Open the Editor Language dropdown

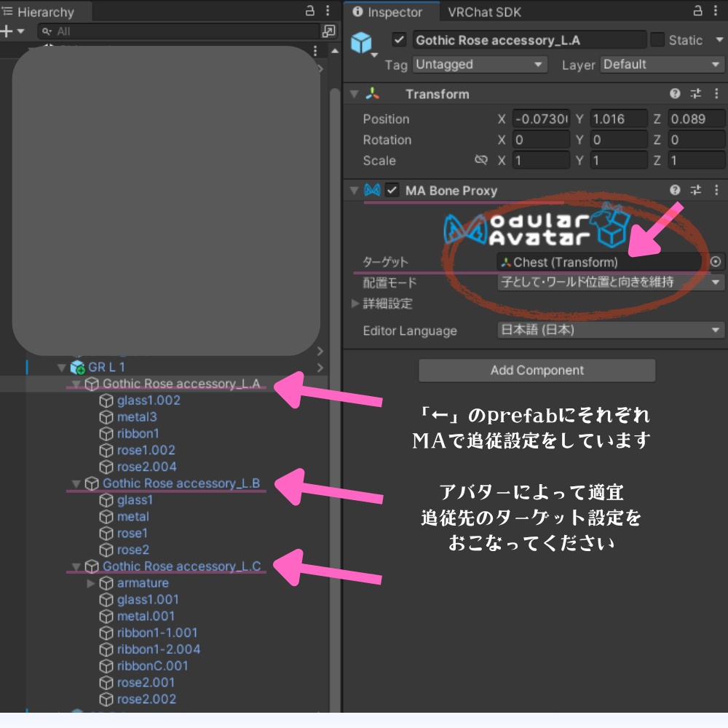(x=611, y=330)
